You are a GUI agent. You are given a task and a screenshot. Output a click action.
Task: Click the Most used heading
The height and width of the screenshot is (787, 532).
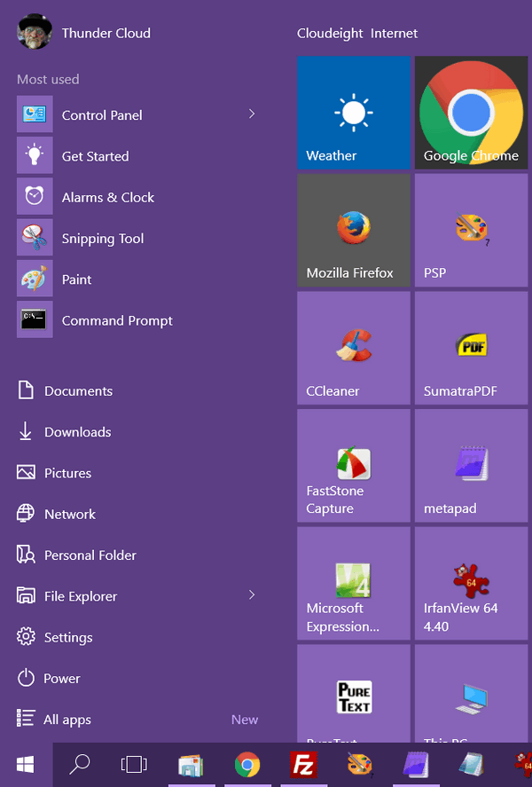pos(48,79)
